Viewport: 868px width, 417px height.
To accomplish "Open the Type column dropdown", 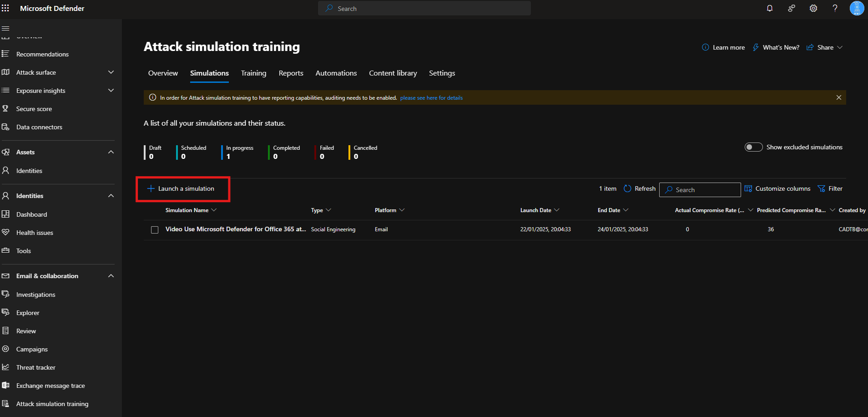I will pos(328,210).
